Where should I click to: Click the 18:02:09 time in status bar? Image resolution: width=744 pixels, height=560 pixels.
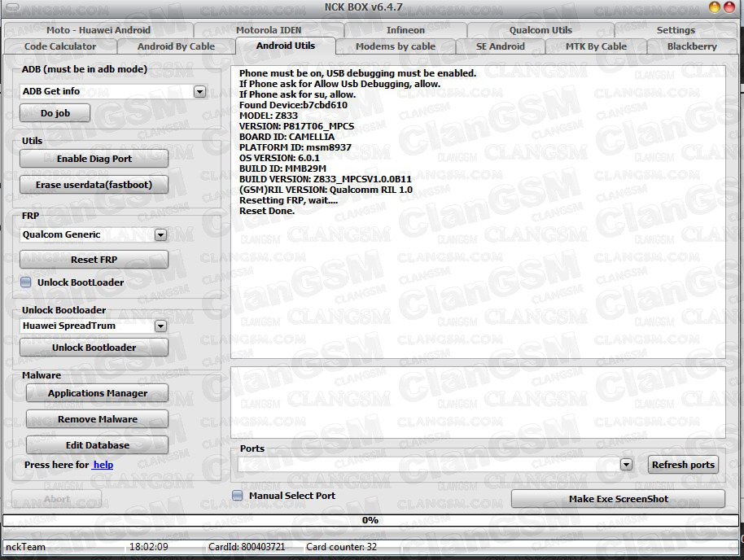pos(148,547)
